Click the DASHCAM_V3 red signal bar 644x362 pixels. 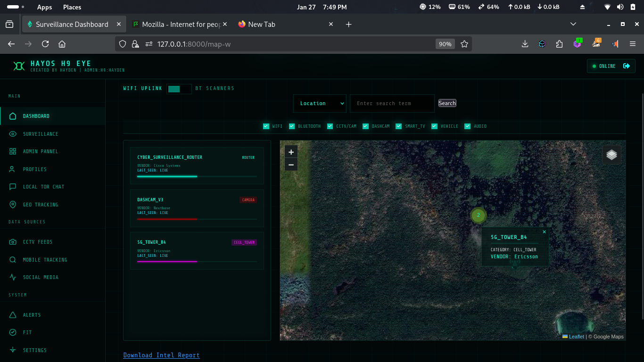pos(197,219)
